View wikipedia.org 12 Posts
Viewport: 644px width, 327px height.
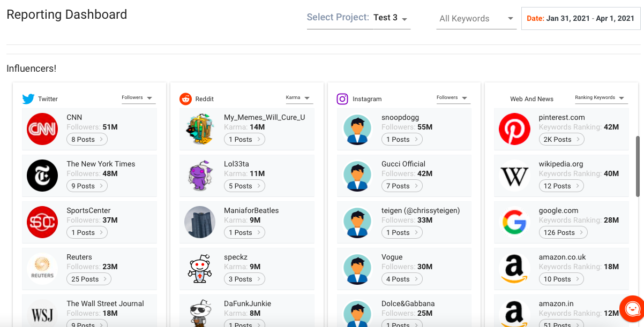(561, 186)
